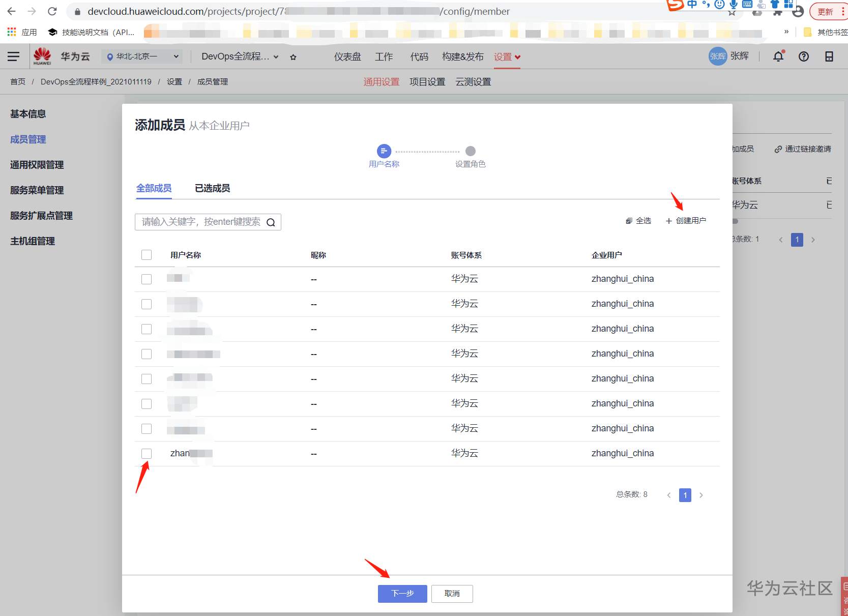Click the 昵称 column header
Viewport: 848px width, 616px height.
(x=318, y=255)
